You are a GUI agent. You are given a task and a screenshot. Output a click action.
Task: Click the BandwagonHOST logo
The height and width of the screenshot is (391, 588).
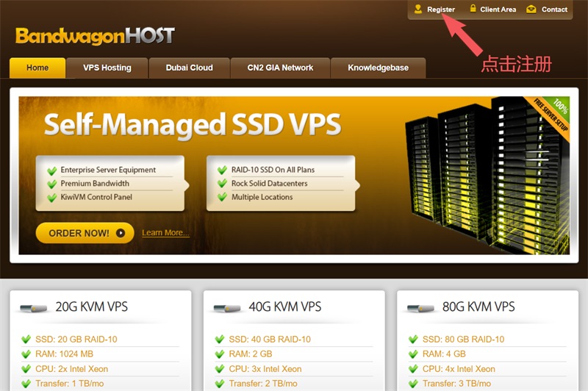(95, 35)
